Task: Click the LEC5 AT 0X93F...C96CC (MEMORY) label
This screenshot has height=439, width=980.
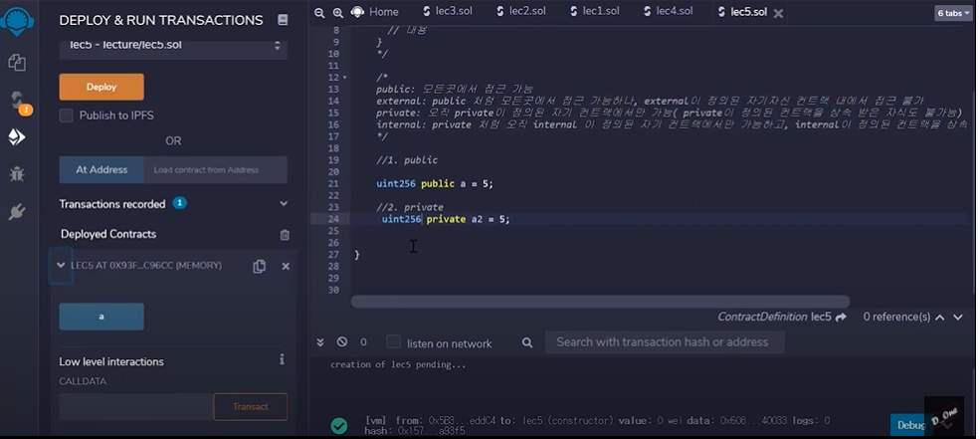Action: (146, 265)
